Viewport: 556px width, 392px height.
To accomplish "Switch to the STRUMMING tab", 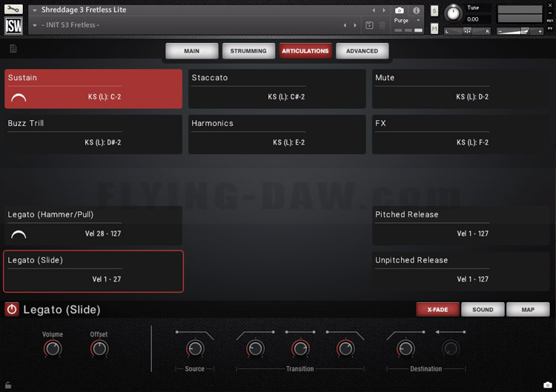I will pyautogui.click(x=248, y=51).
